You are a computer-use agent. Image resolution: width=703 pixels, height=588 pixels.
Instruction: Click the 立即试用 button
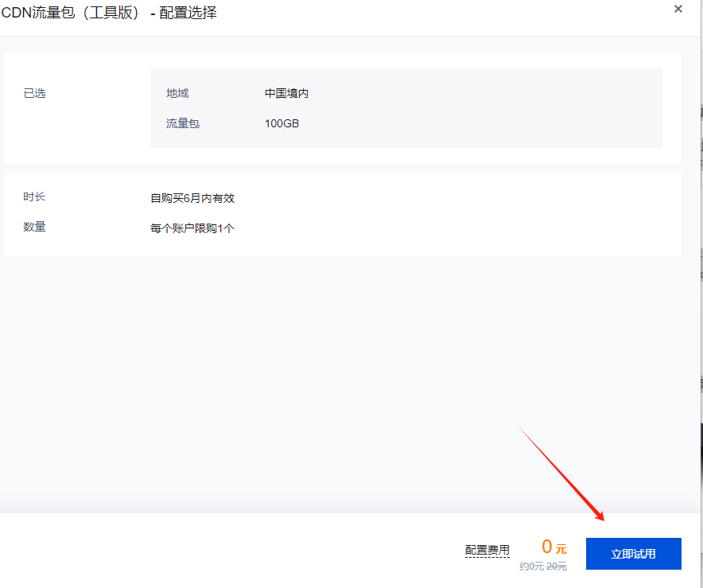click(x=633, y=554)
